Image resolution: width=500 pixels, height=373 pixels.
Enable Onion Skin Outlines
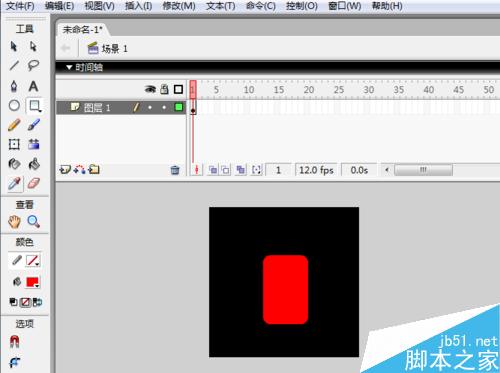point(225,170)
